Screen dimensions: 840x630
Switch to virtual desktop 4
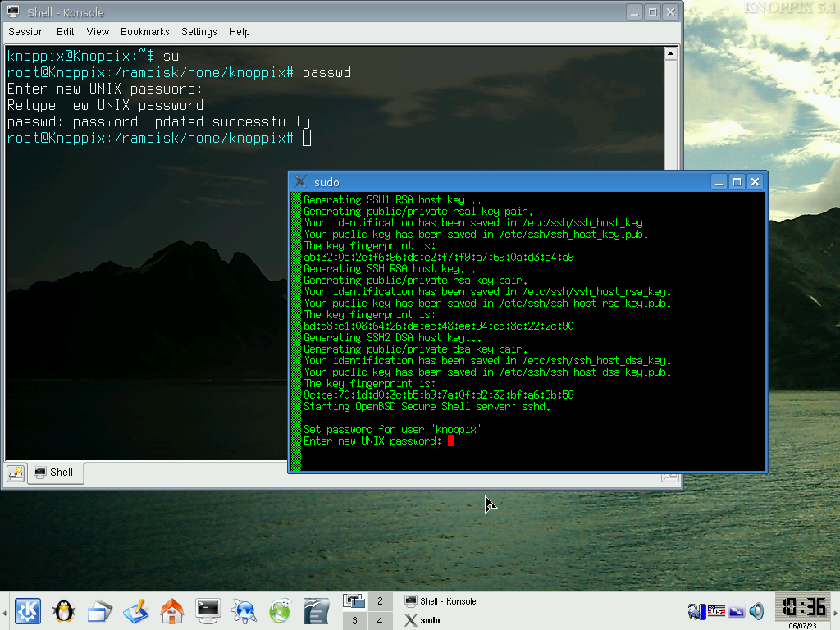pos(380,620)
